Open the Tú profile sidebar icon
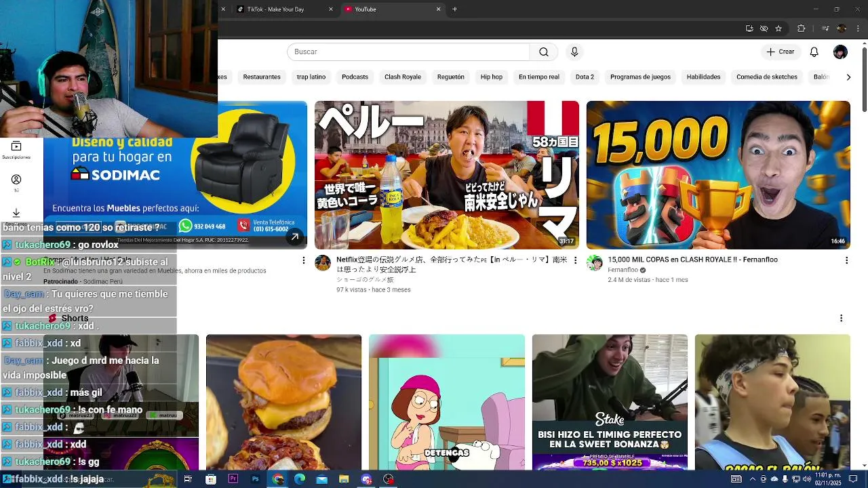This screenshot has width=868, height=488. tap(16, 183)
